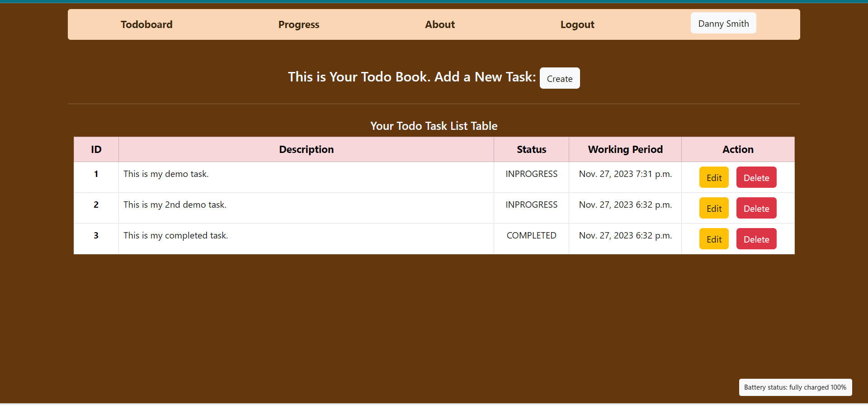Go to the Progress page
Image resolution: width=868 pixels, height=405 pixels.
click(299, 24)
